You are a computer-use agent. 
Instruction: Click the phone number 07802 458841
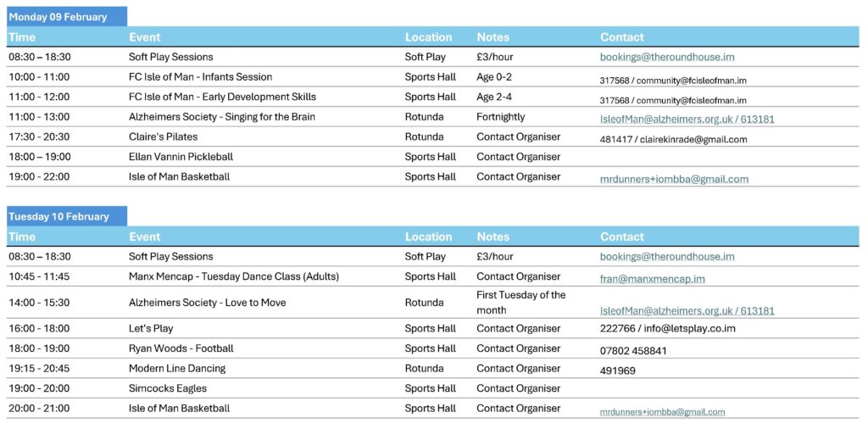point(633,350)
